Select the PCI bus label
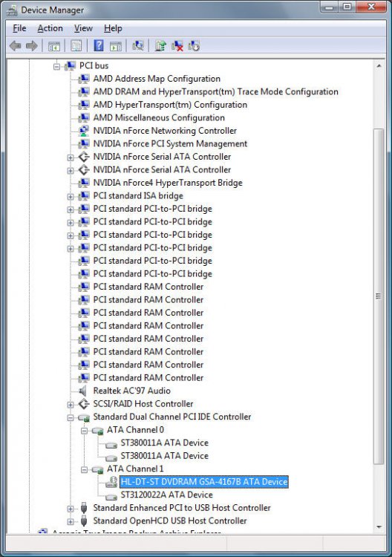Image resolution: width=392 pixels, height=557 pixels. (x=94, y=65)
